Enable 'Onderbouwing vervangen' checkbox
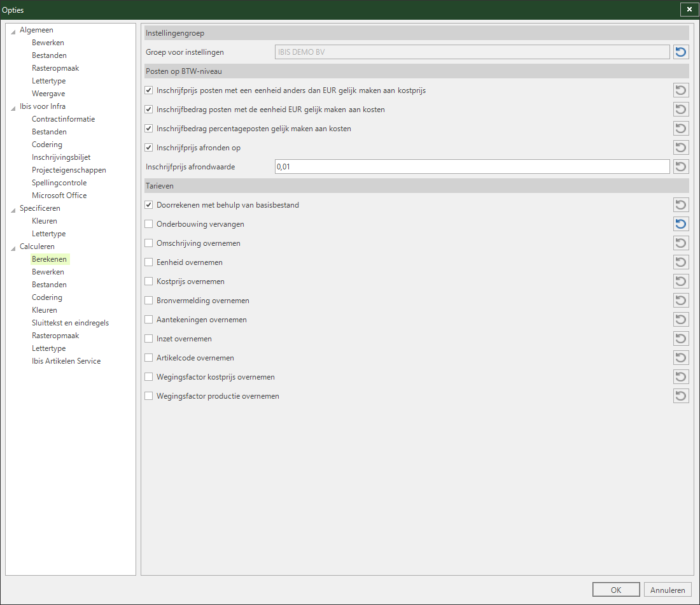The width and height of the screenshot is (700, 605). (149, 224)
